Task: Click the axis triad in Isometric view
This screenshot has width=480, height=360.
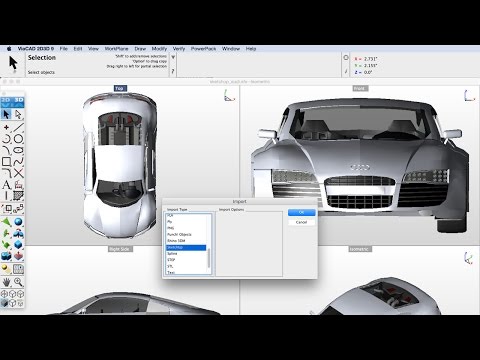Action: (469, 258)
